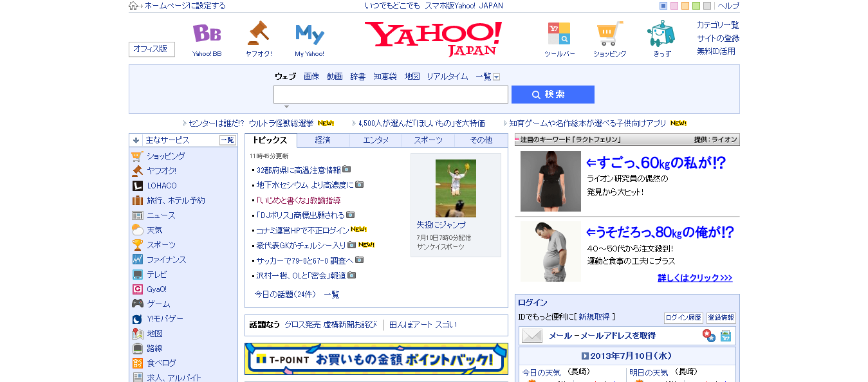This screenshot has height=382, width=868.
Task: Click the ログイン履歴 button
Action: (x=683, y=318)
